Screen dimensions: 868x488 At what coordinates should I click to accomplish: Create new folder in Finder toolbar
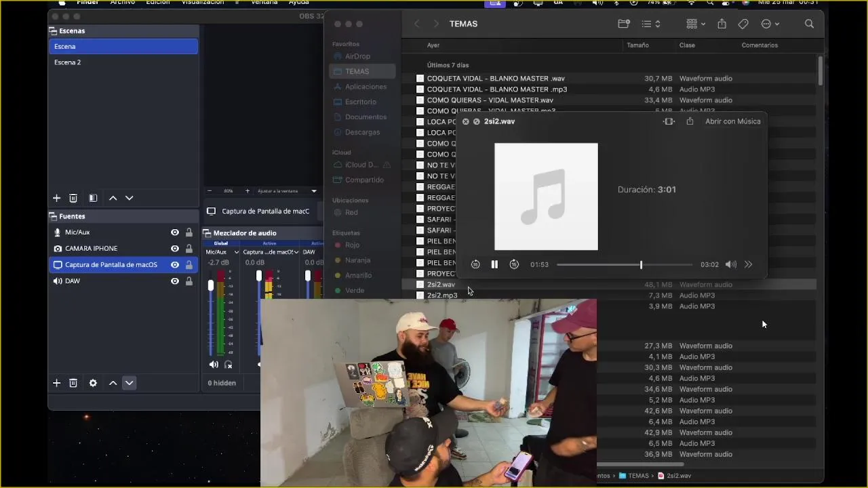pos(624,24)
